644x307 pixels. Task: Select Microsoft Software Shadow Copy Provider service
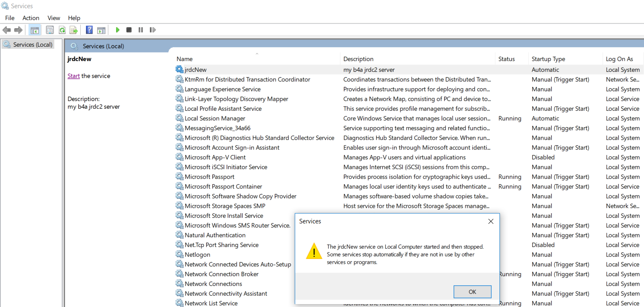(240, 196)
